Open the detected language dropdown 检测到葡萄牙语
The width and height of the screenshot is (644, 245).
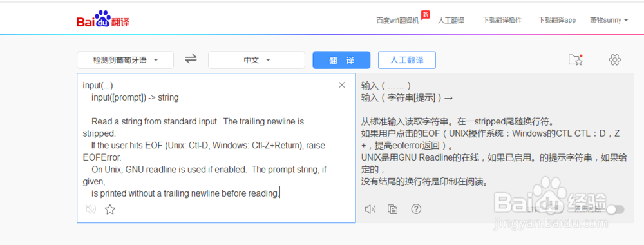tap(126, 60)
